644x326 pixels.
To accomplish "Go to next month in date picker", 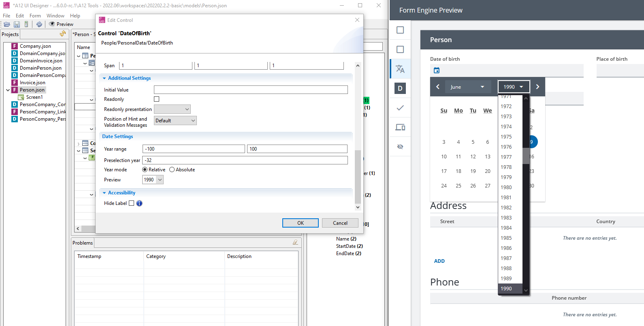I will [x=537, y=87].
